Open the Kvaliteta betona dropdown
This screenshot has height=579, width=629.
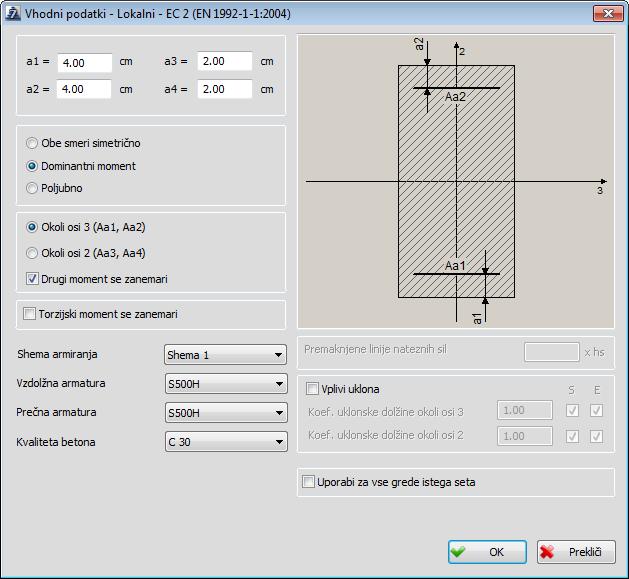[x=226, y=442]
